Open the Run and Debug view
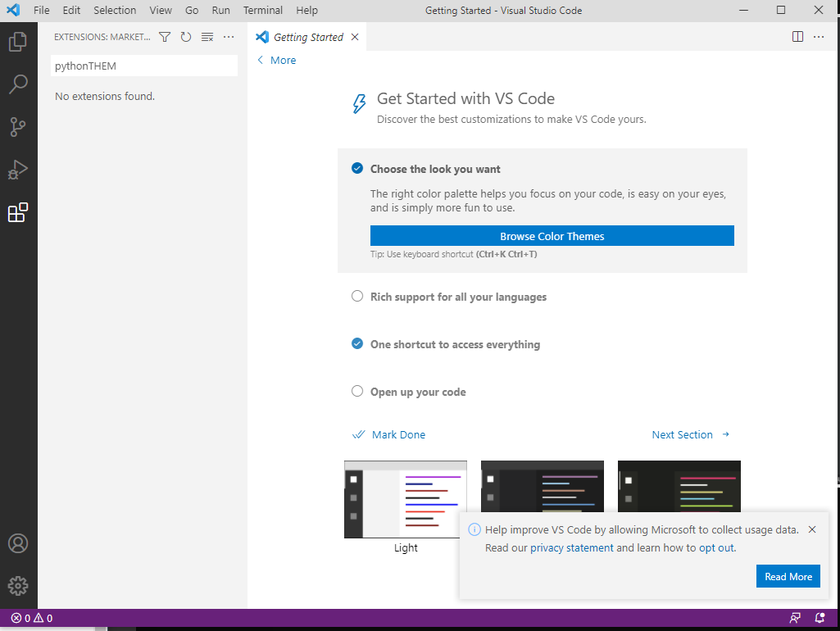Image resolution: width=840 pixels, height=631 pixels. (18, 170)
